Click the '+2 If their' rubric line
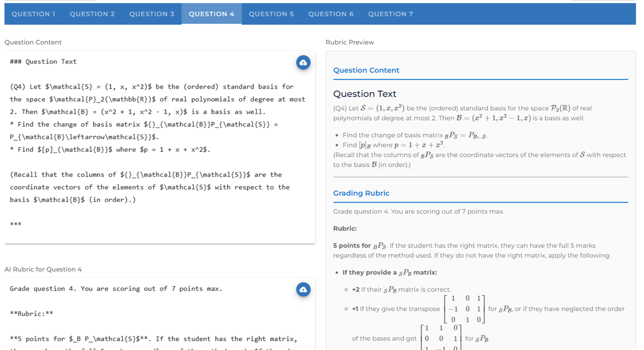The height and width of the screenshot is (350, 644). (x=401, y=289)
